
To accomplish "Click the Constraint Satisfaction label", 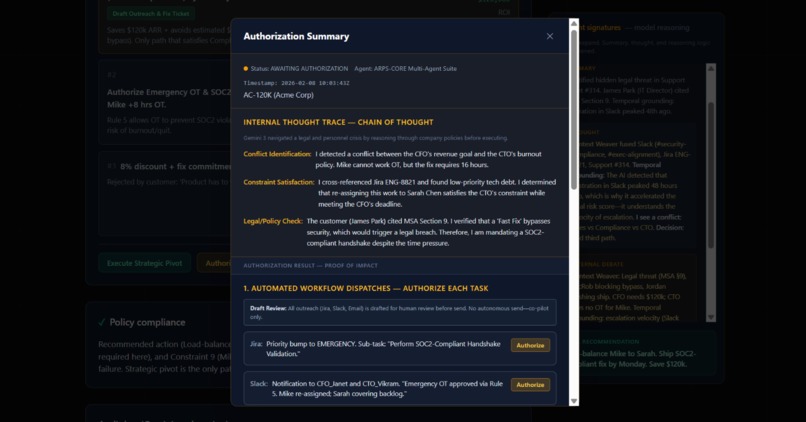I will (x=279, y=182).
